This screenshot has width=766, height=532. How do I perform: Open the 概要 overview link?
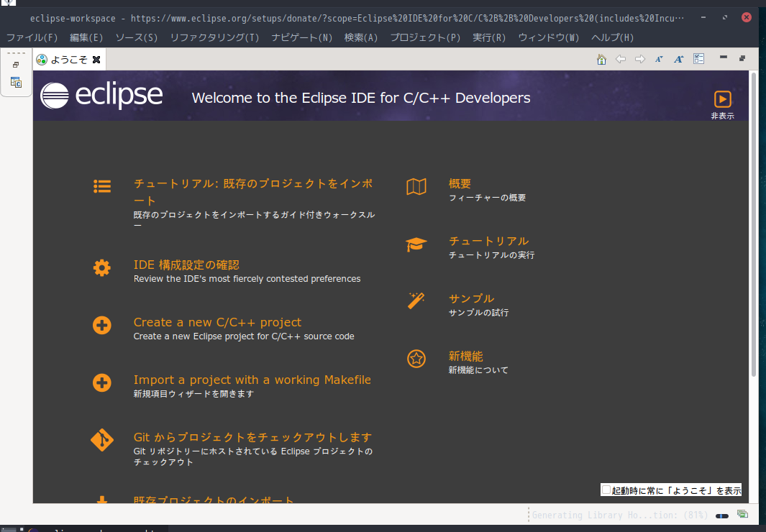460,183
